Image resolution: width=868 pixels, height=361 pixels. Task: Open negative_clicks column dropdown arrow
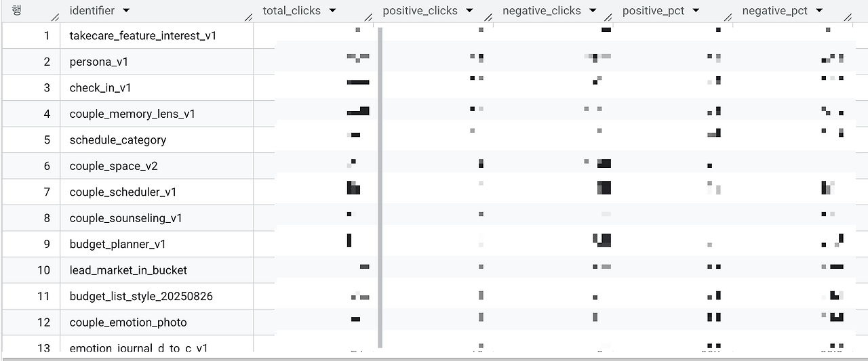(x=593, y=11)
